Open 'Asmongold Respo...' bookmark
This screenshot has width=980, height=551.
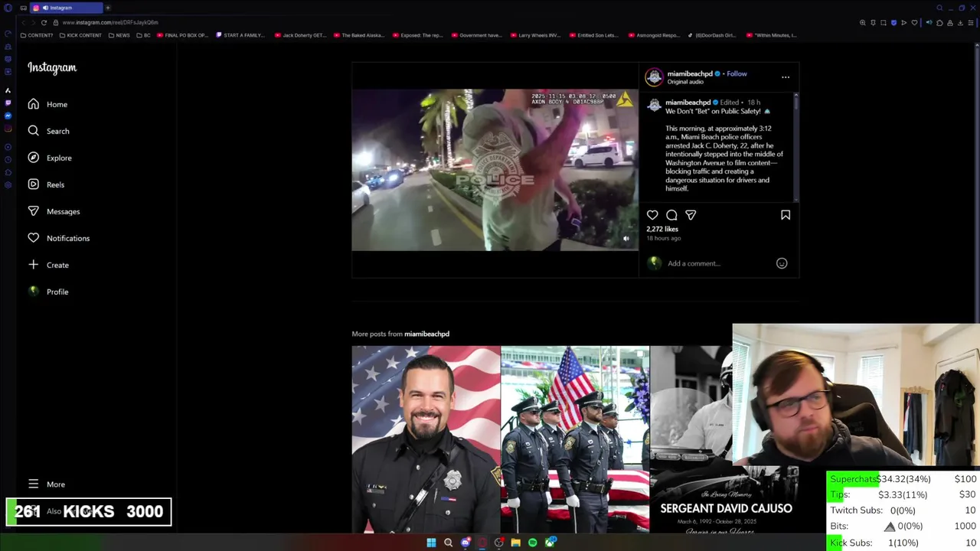click(653, 35)
